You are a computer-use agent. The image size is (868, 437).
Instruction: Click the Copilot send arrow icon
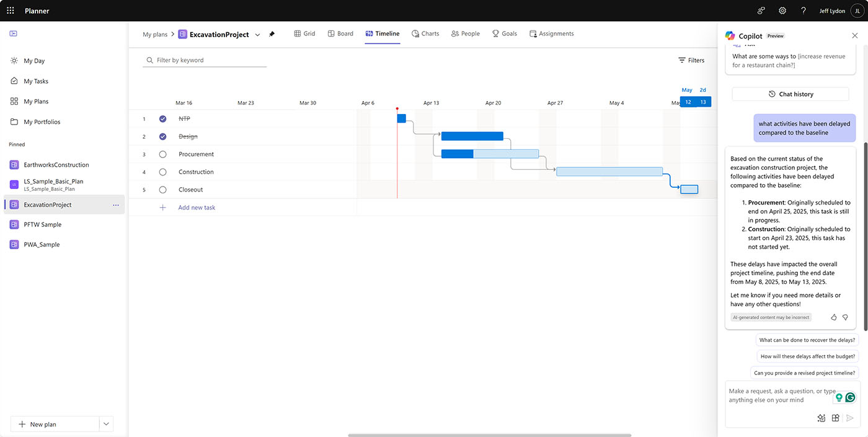[x=850, y=418]
